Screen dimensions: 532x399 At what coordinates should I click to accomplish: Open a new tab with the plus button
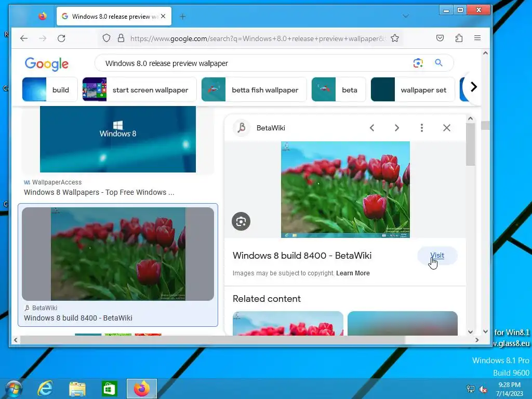pos(182,16)
